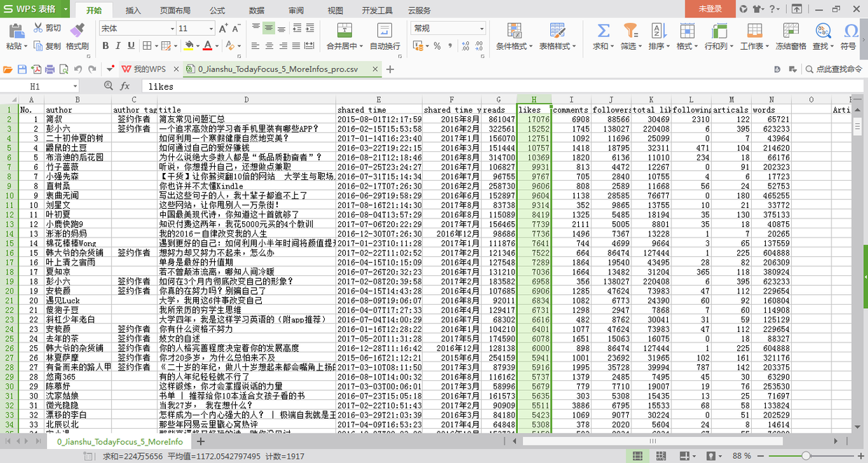
Task: Click the zoom out minus button
Action: click(x=760, y=456)
